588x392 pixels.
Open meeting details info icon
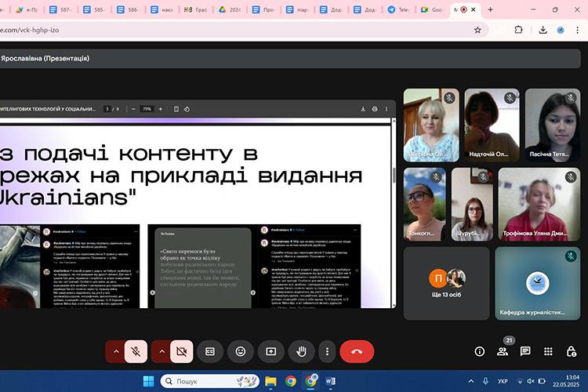pyautogui.click(x=479, y=351)
